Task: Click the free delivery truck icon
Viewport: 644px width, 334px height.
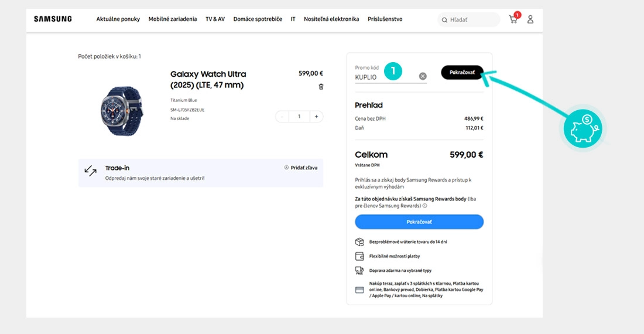Action: (359, 270)
